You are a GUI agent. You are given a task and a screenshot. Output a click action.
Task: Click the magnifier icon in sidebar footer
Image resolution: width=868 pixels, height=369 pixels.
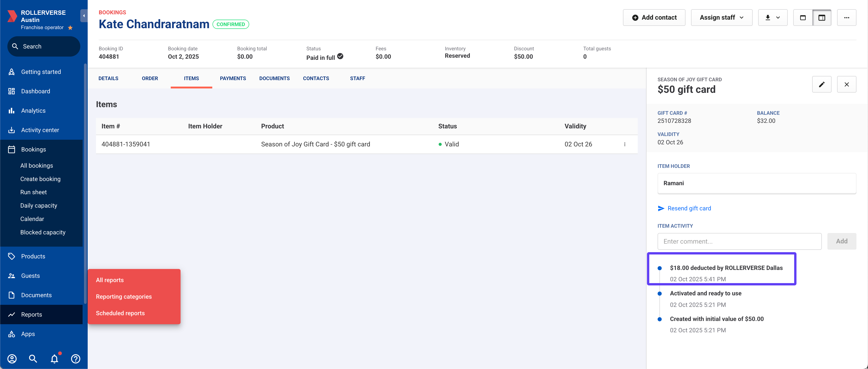33,359
